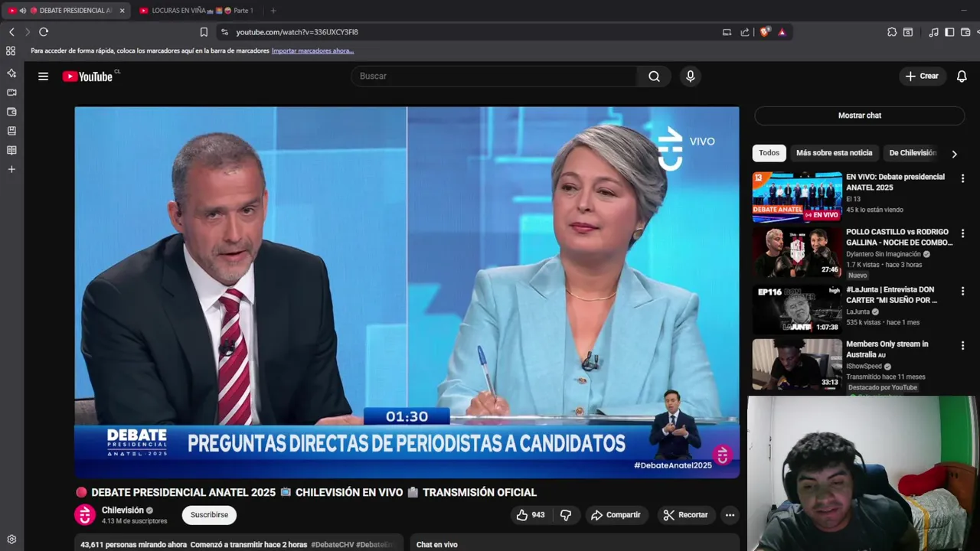Click the live debate video player
Image resolution: width=980 pixels, height=551 pixels.
tap(407, 292)
